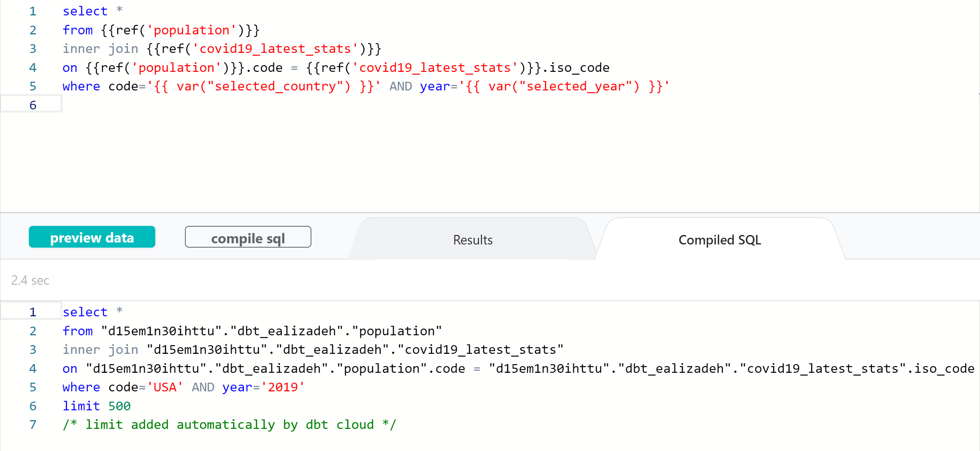Select the Compiled SQL tab

(719, 240)
